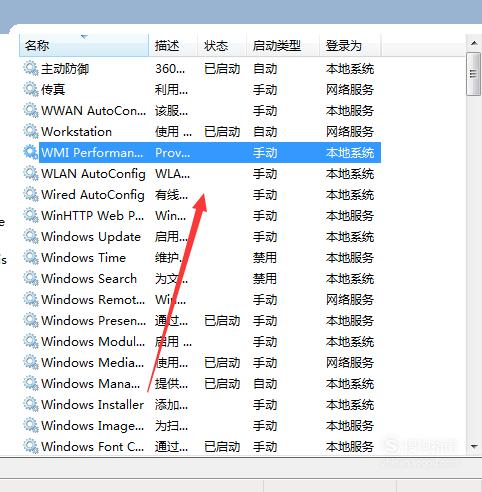The width and height of the screenshot is (482, 492).
Task: Select the Windows Mana... service name
Action: [x=91, y=384]
